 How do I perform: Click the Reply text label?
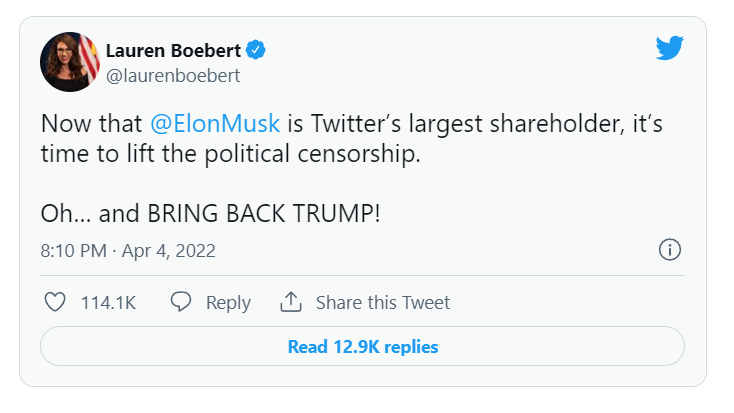click(228, 302)
